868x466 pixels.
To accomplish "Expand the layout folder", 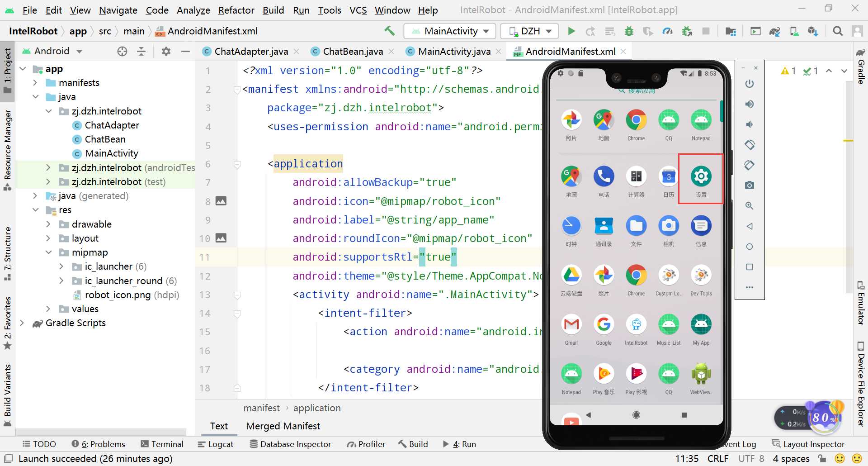I will (x=48, y=238).
